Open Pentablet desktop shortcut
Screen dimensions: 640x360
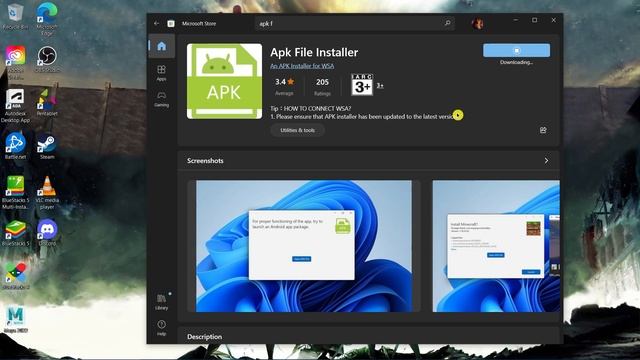(47, 103)
